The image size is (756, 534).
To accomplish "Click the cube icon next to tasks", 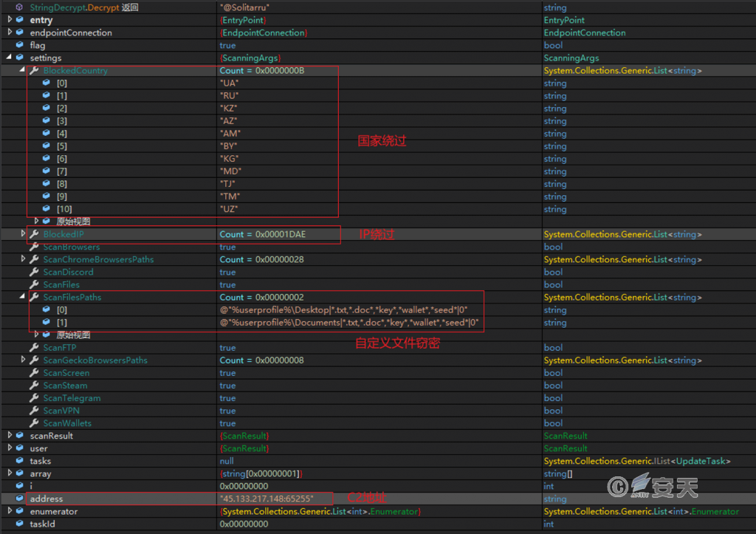I will click(20, 462).
